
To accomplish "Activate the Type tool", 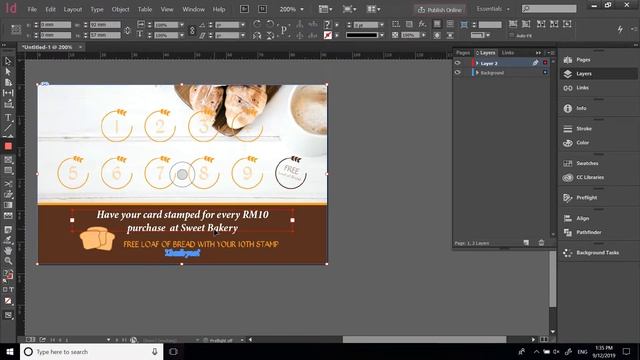I will pos(8,118).
